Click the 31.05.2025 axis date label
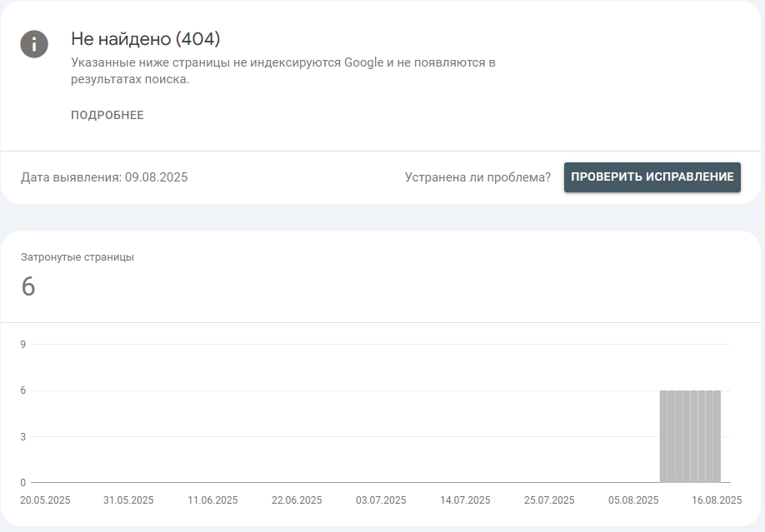The image size is (765, 532). point(128,500)
